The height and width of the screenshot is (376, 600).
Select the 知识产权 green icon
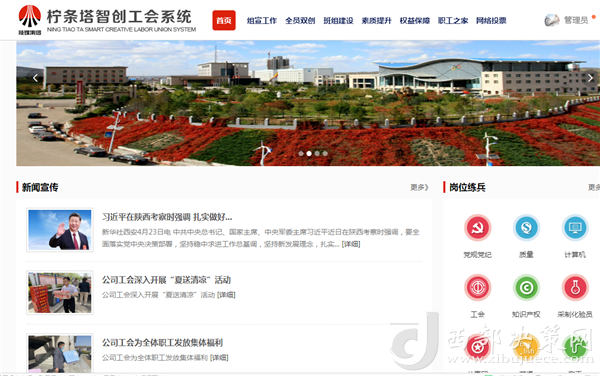[526, 287]
